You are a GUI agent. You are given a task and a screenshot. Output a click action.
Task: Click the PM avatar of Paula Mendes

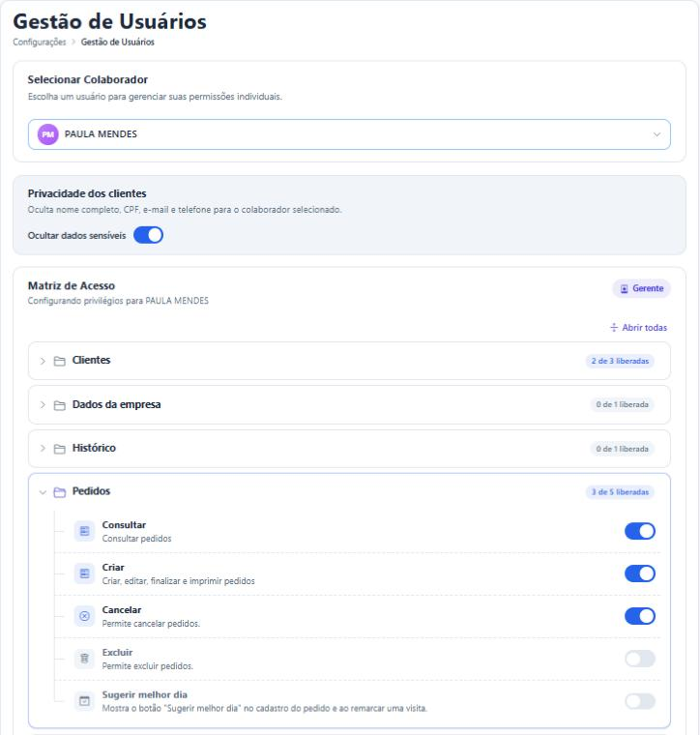point(47,134)
